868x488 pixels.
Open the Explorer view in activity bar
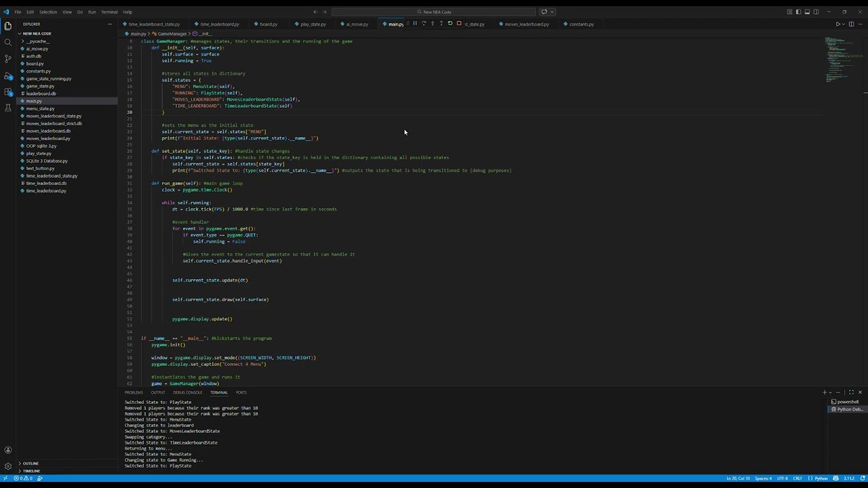coord(8,26)
